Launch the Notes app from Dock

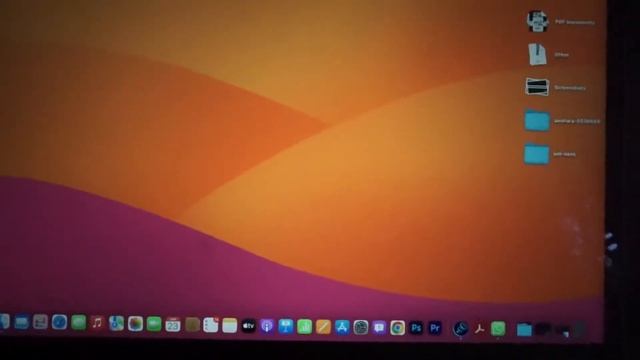(x=229, y=325)
